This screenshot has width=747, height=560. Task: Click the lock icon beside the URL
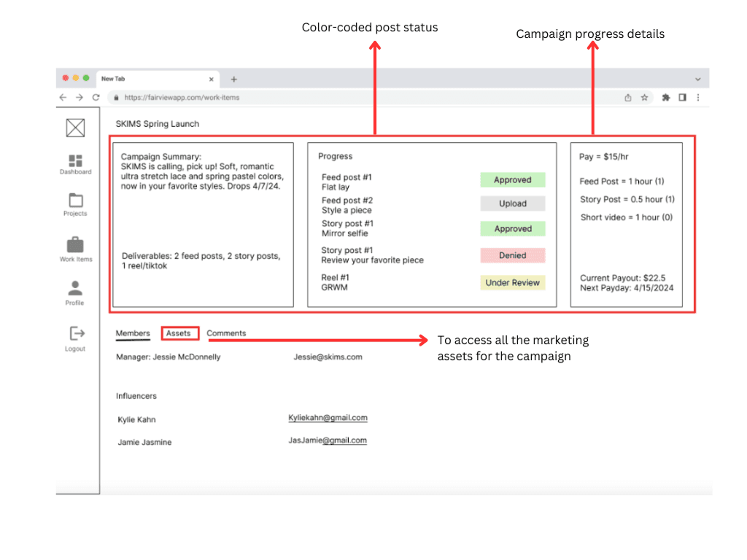coord(116,98)
